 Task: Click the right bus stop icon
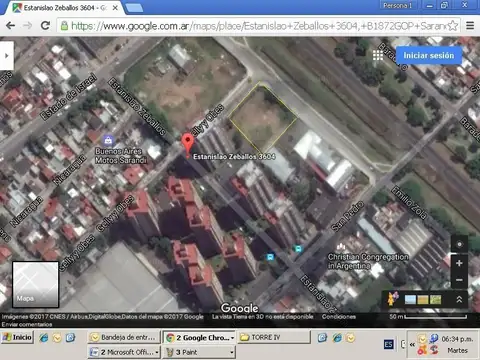298,248
